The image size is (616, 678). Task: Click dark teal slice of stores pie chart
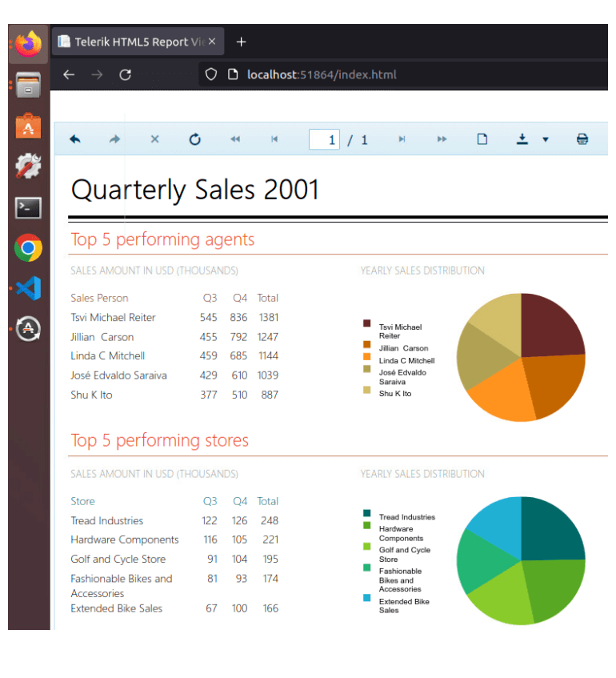coord(549,532)
